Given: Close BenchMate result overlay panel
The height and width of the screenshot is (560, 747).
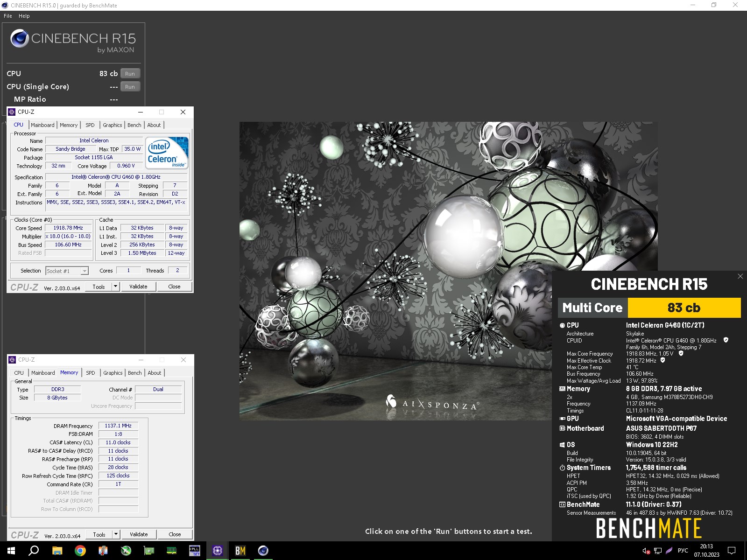Looking at the screenshot, I should click(740, 276).
